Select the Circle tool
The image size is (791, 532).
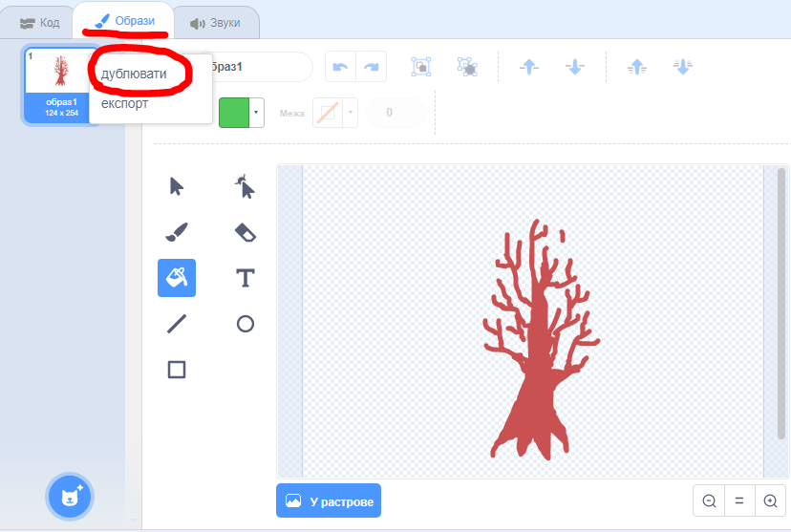pos(246,324)
